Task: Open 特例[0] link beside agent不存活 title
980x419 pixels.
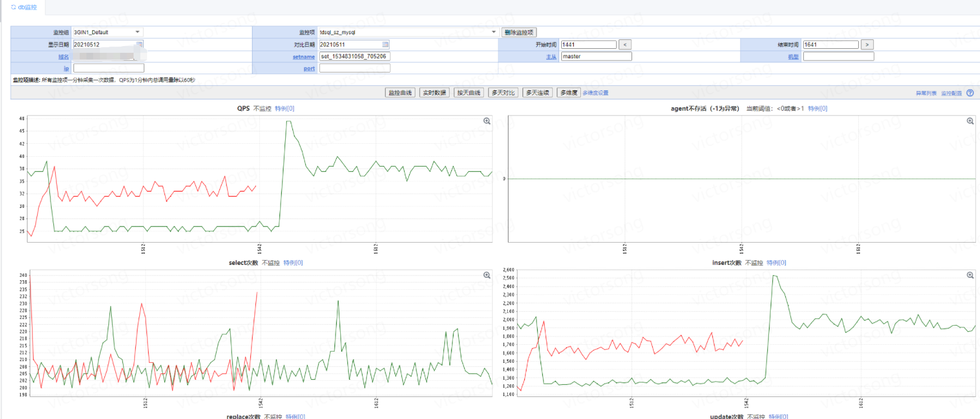Action: click(x=818, y=108)
